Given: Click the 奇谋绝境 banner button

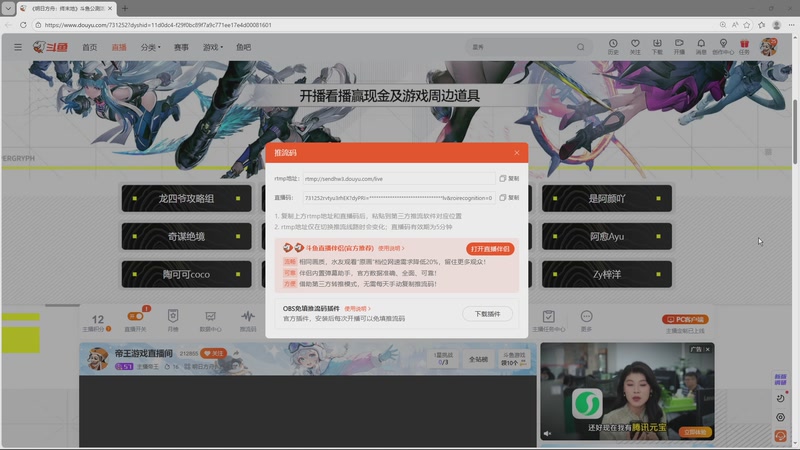Looking at the screenshot, I should coord(186,236).
